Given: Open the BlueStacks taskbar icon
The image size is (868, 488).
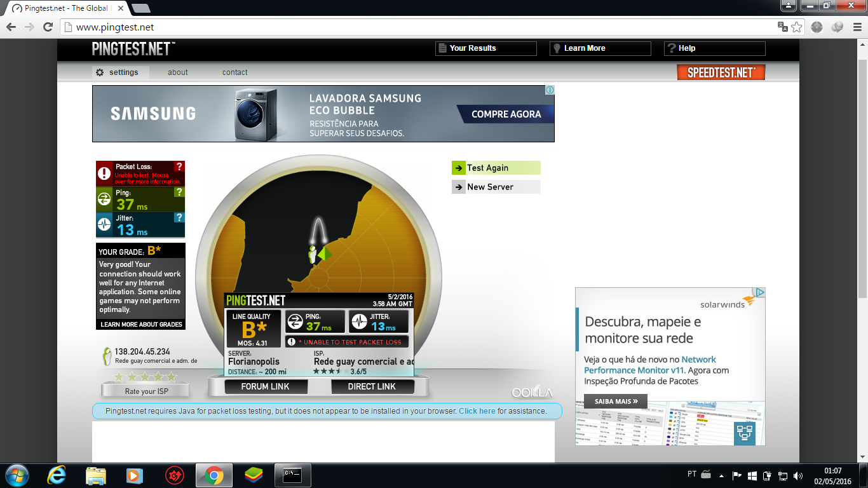Looking at the screenshot, I should (x=254, y=475).
